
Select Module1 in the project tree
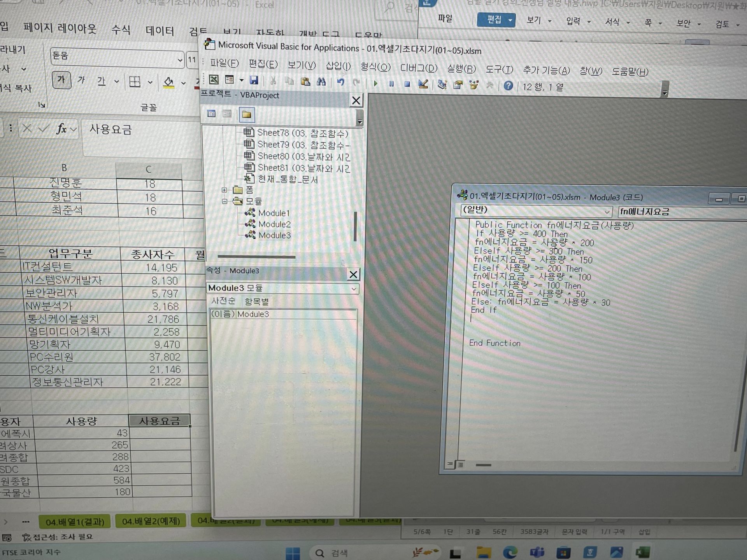[x=274, y=213]
